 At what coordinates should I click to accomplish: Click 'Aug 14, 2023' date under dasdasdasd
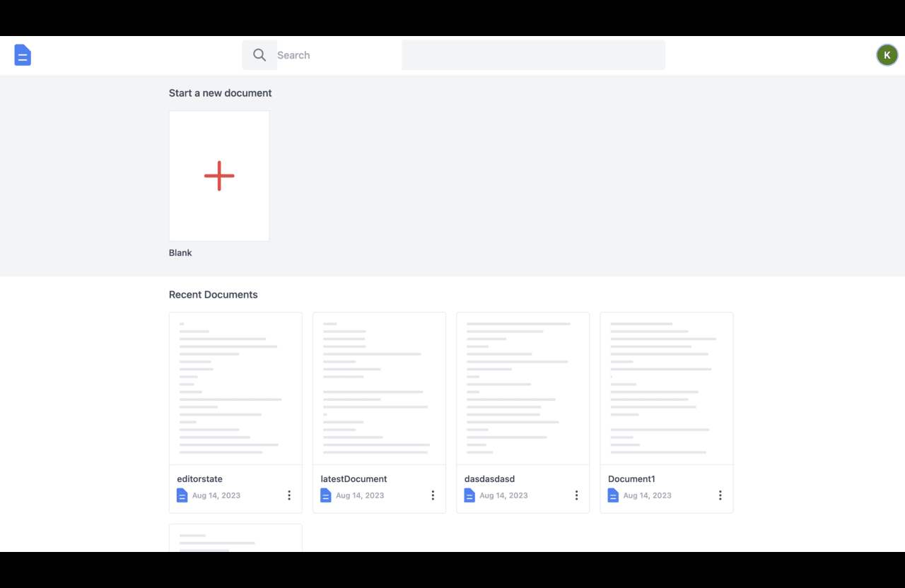click(x=503, y=495)
